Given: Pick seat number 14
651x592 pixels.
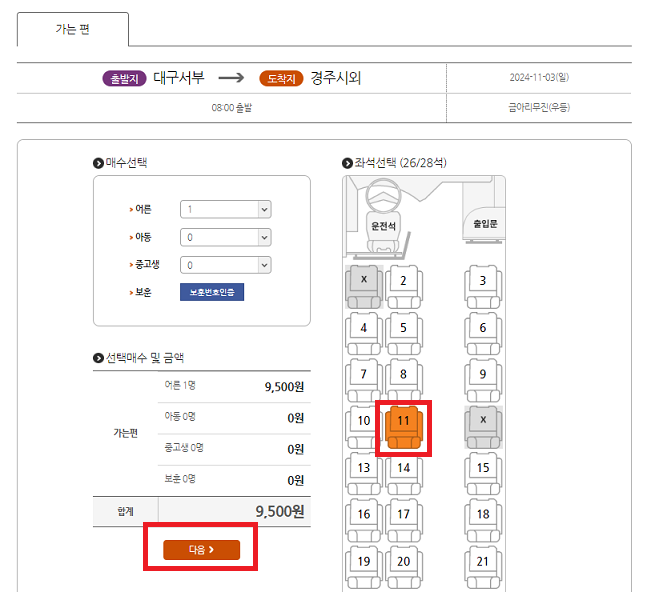Looking at the screenshot, I should pos(404,475).
